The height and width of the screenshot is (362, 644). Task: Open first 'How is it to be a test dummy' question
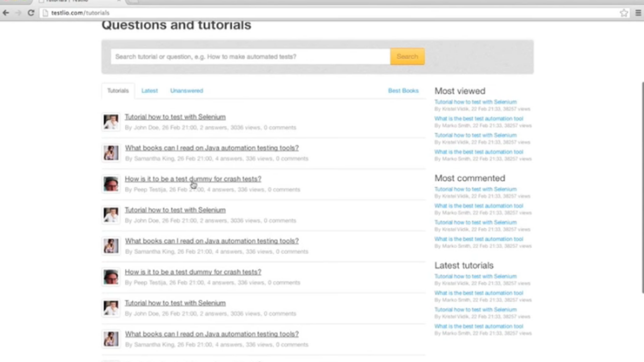tap(193, 179)
